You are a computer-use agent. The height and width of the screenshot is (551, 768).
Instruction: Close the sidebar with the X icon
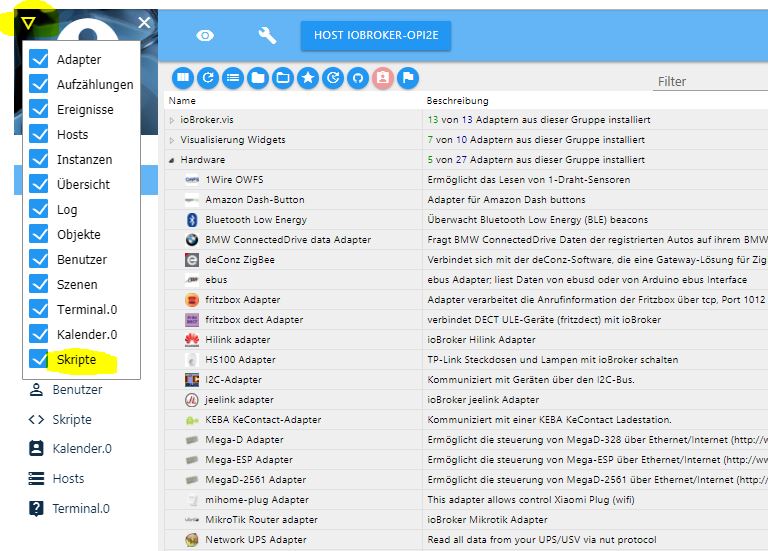click(144, 23)
